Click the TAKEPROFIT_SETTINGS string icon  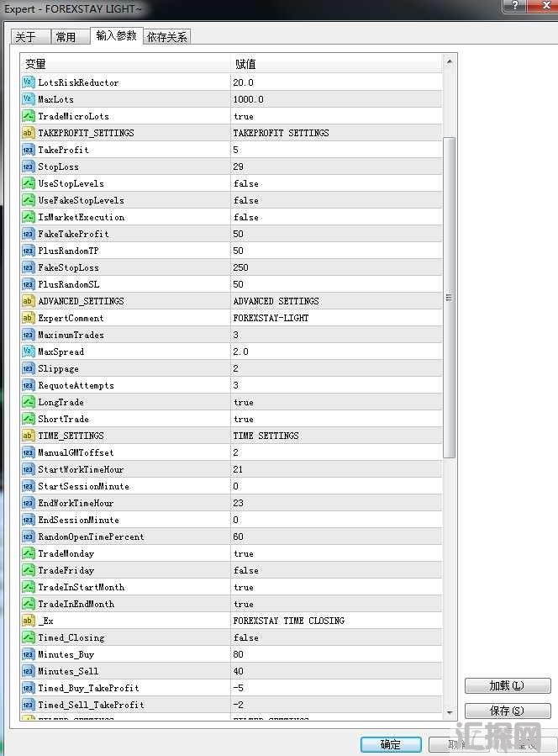pos(28,133)
